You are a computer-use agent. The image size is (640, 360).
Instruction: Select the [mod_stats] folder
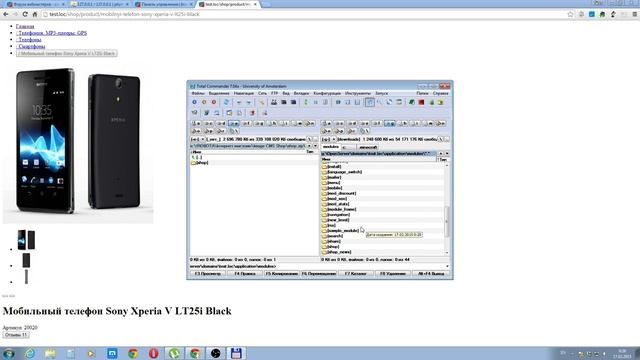point(336,204)
